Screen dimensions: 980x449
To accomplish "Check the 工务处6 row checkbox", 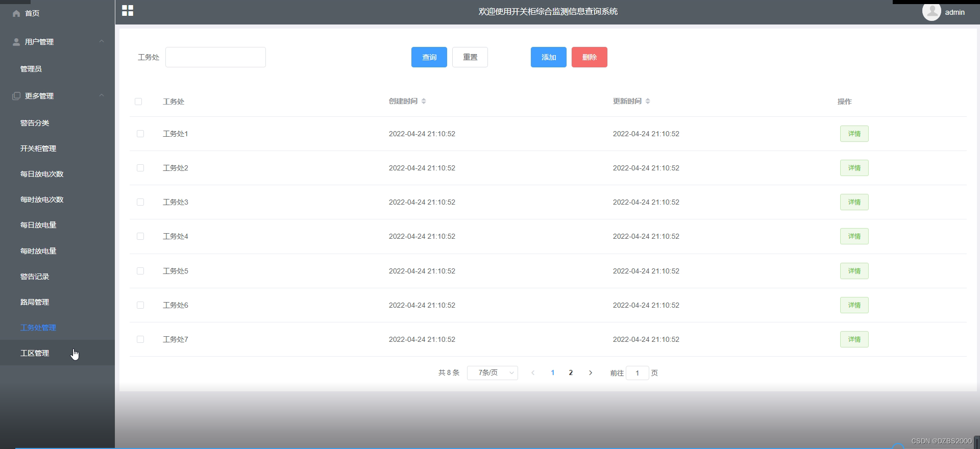I will (x=140, y=305).
